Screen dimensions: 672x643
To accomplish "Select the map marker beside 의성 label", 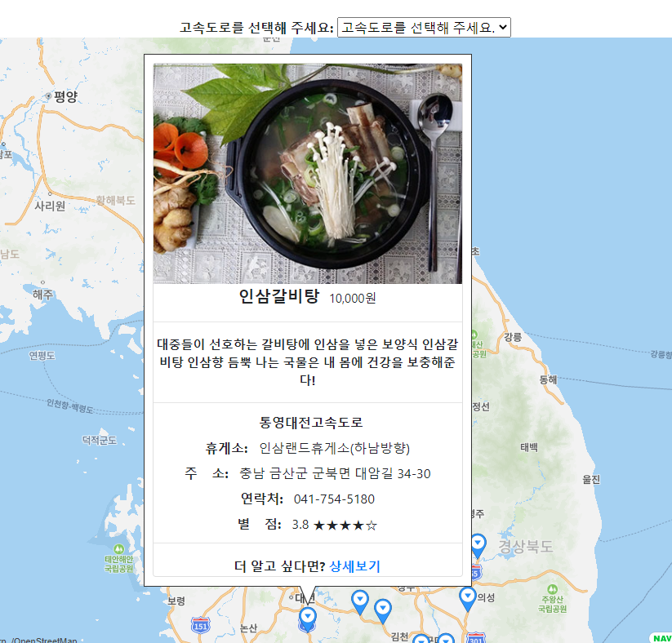I will [468, 599].
